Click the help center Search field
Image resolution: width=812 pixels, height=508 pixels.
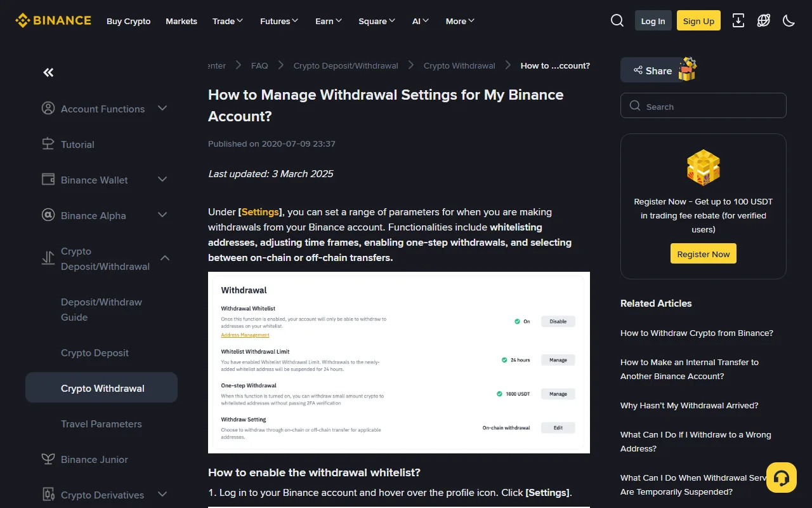point(704,106)
